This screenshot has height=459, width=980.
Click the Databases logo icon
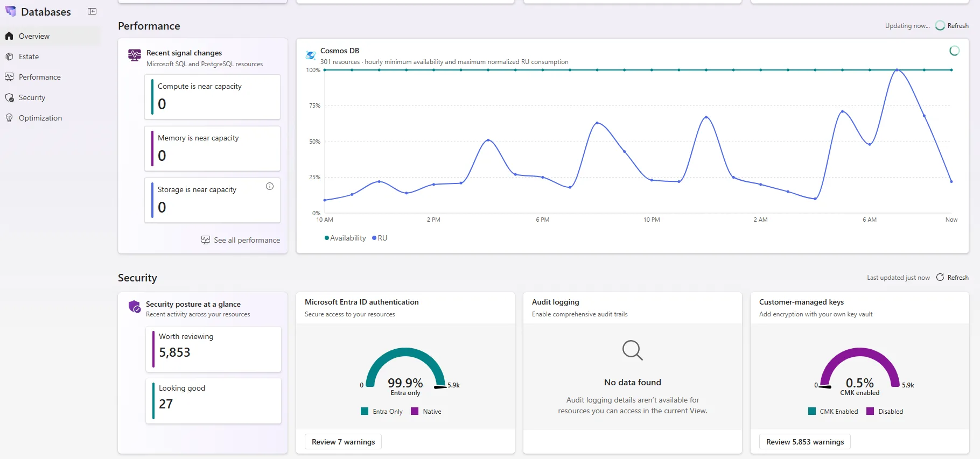coord(10,11)
